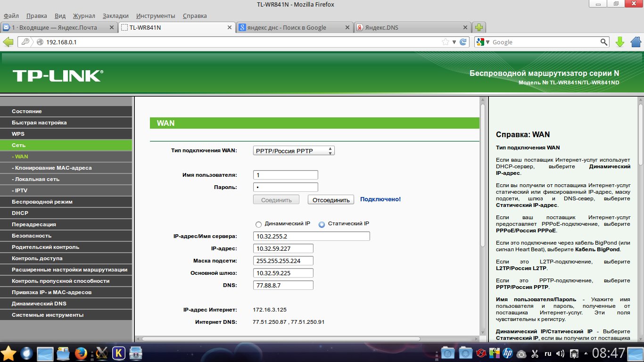Open Состояние in the router menu

click(x=66, y=111)
